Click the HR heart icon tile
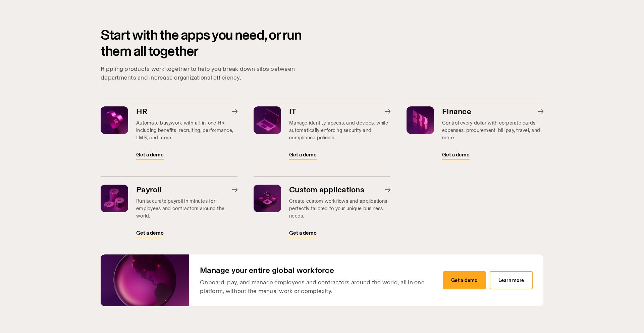Image resolution: width=644 pixels, height=333 pixels. (x=114, y=120)
